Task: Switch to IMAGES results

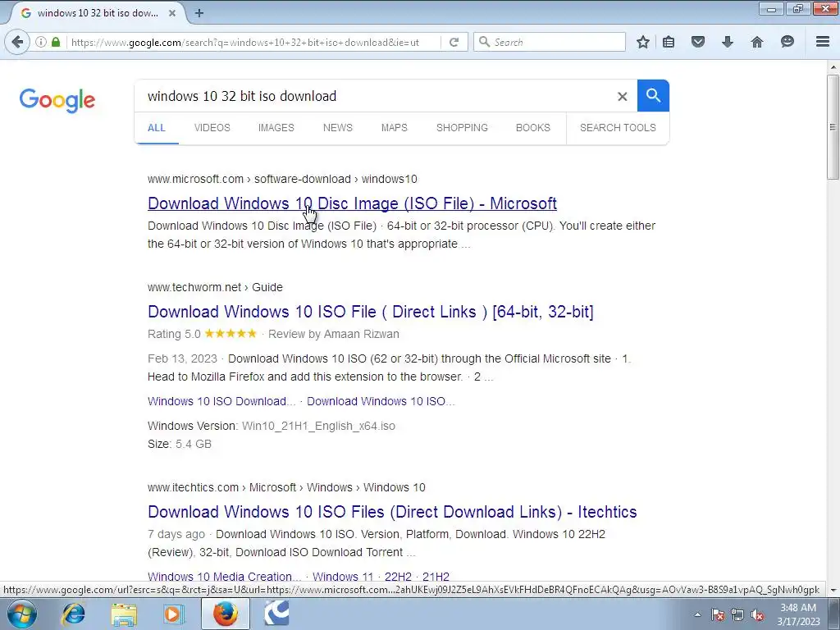Action: coord(276,127)
